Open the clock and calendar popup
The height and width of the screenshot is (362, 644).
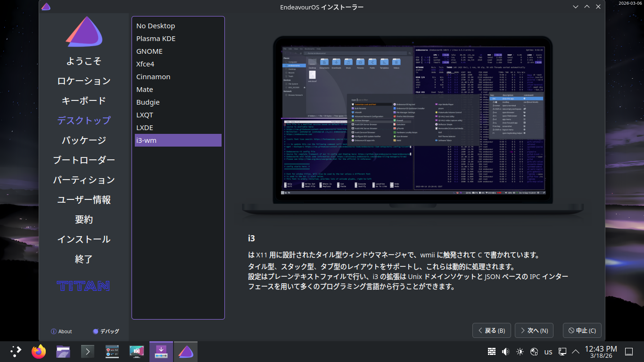click(x=601, y=352)
